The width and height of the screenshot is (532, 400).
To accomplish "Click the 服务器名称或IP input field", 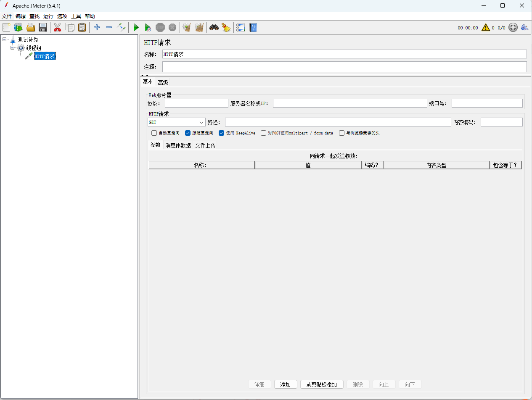I will coord(350,103).
